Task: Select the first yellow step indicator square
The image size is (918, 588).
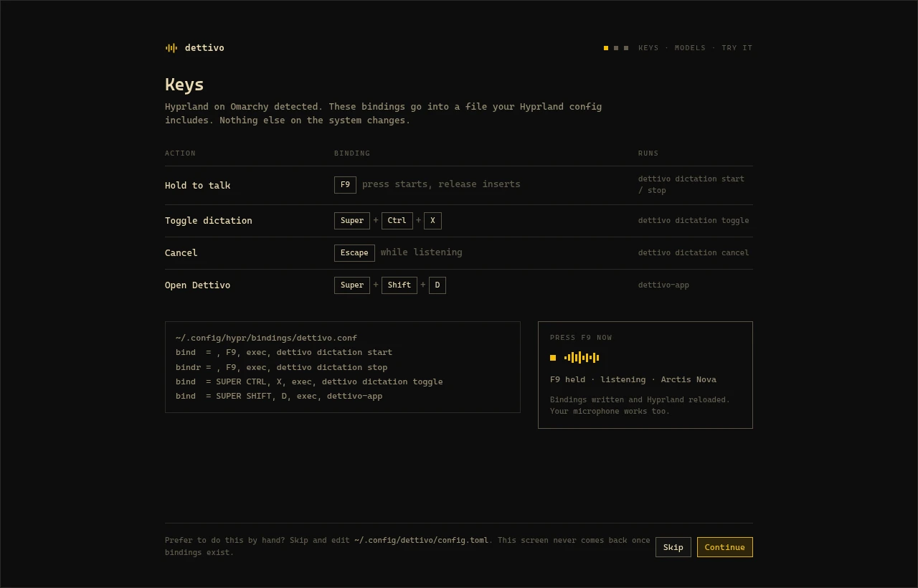Action: 606,48
